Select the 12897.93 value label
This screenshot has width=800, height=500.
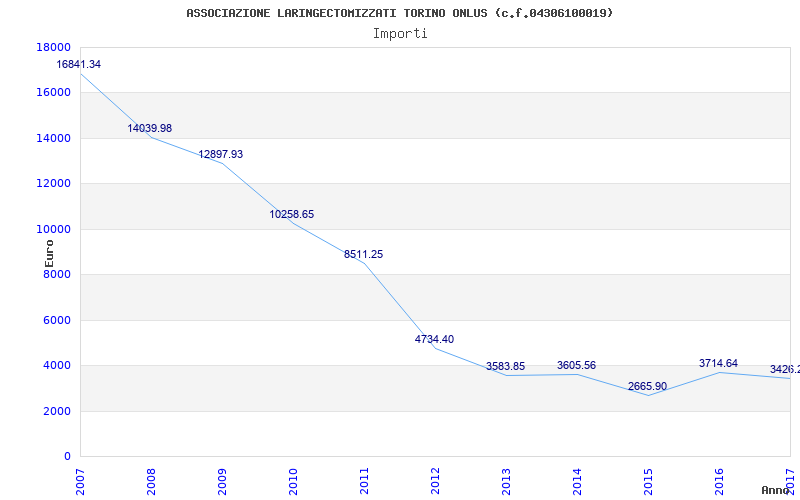click(220, 154)
